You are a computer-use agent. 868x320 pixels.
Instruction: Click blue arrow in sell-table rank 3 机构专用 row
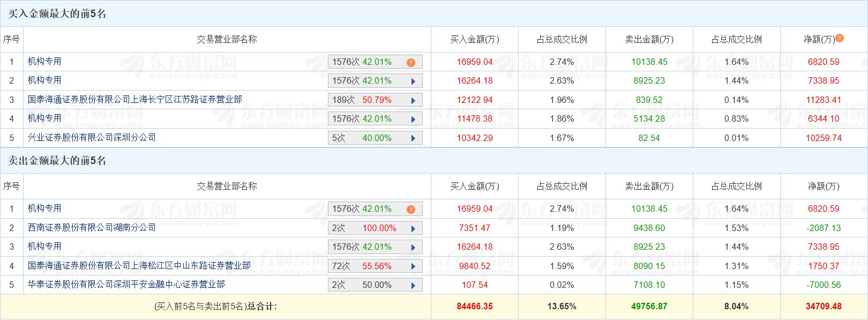(x=413, y=248)
